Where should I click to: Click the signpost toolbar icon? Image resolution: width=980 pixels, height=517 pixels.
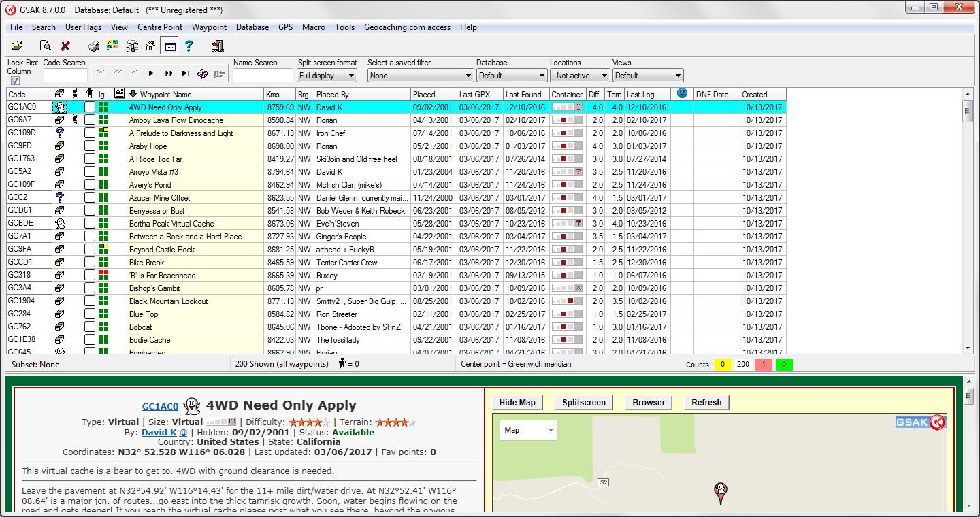click(132, 46)
